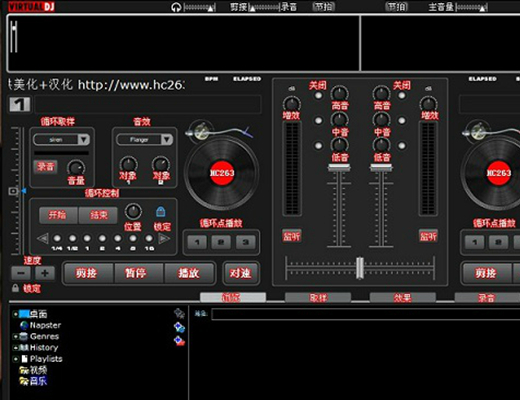Click the padlock below the speed buttons
The image size is (520, 400).
click(15, 288)
